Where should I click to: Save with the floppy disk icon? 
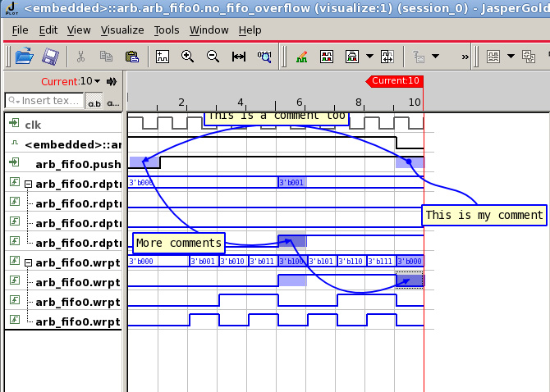point(51,57)
